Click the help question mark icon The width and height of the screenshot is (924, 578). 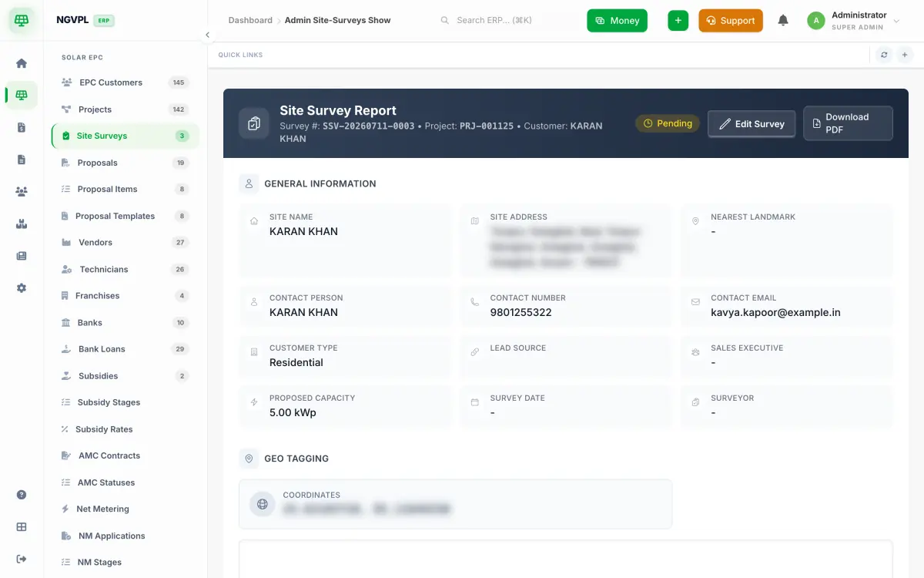[x=22, y=495]
